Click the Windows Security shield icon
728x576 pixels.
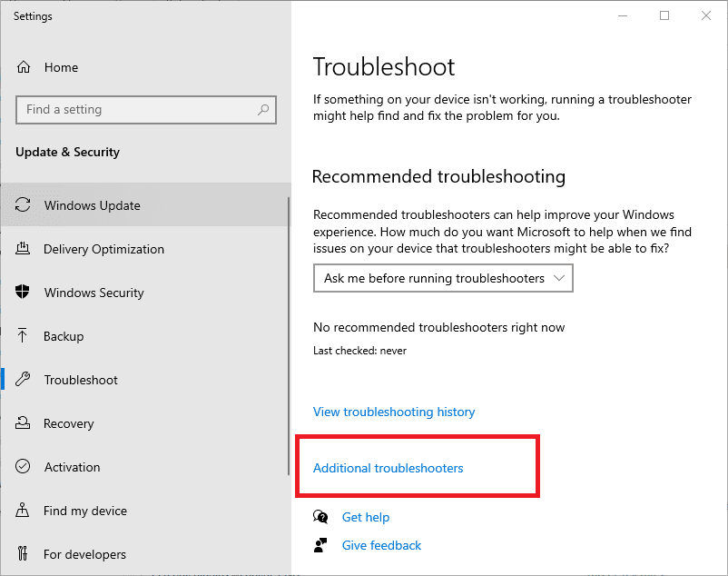click(26, 293)
